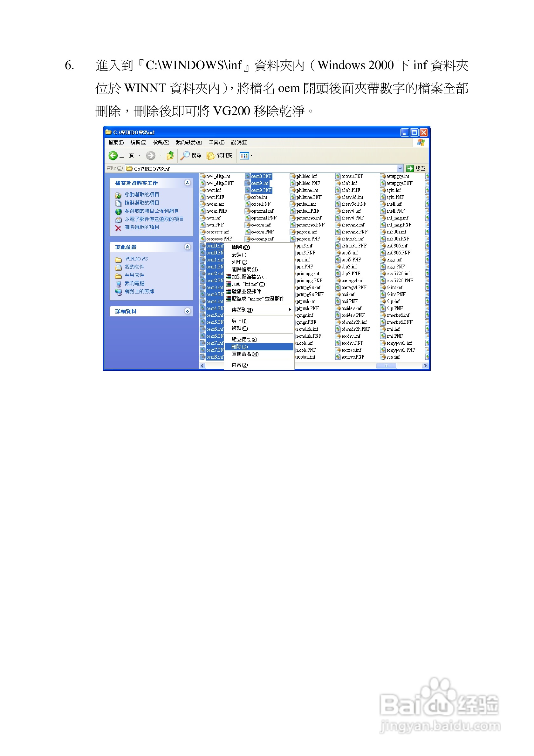
Task: Choose 刪除(D) in the context menu
Action: point(259,347)
